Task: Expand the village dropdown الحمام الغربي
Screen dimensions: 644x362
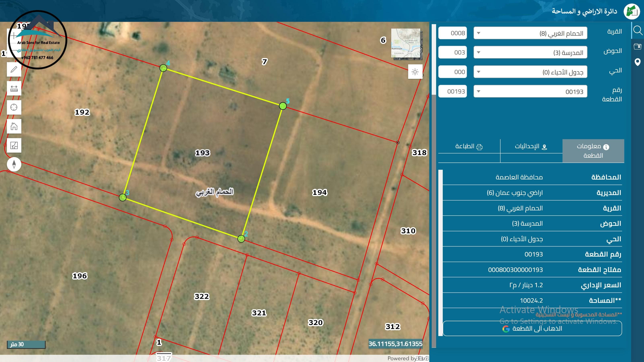Action: [x=530, y=33]
